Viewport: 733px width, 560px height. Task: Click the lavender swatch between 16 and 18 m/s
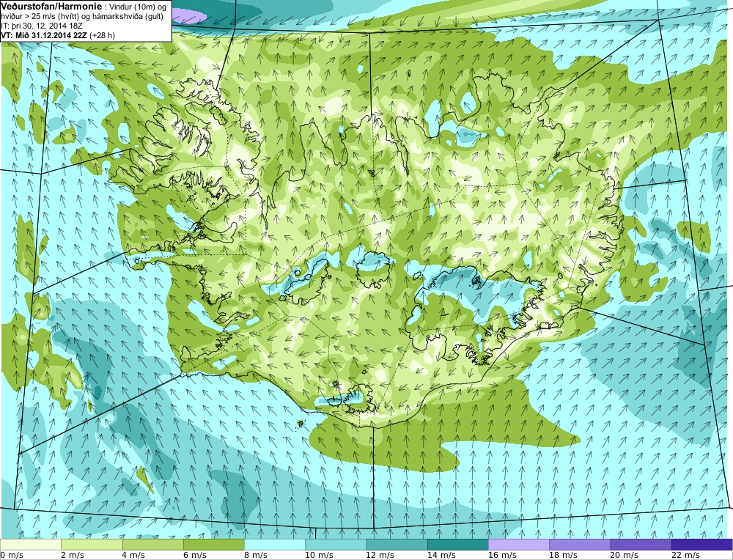pos(519,545)
